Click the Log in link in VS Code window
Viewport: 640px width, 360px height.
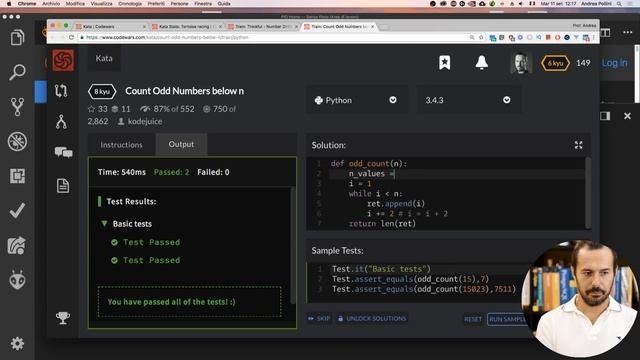pyautogui.click(x=614, y=63)
